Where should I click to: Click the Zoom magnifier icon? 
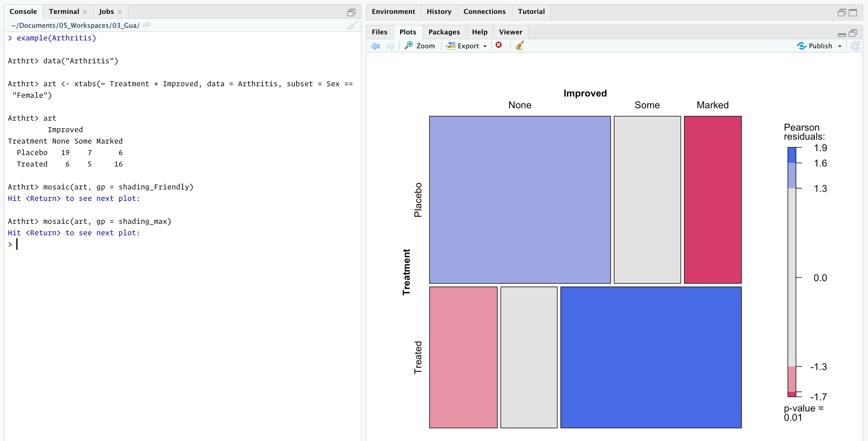point(409,46)
